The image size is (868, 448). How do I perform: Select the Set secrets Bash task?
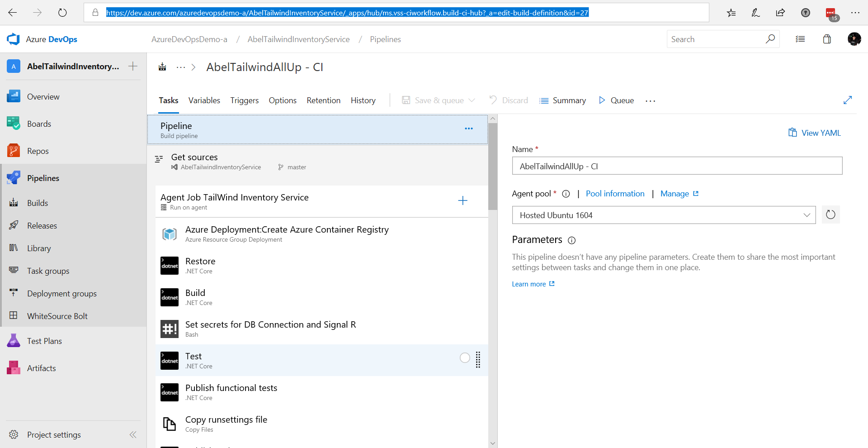coord(322,329)
